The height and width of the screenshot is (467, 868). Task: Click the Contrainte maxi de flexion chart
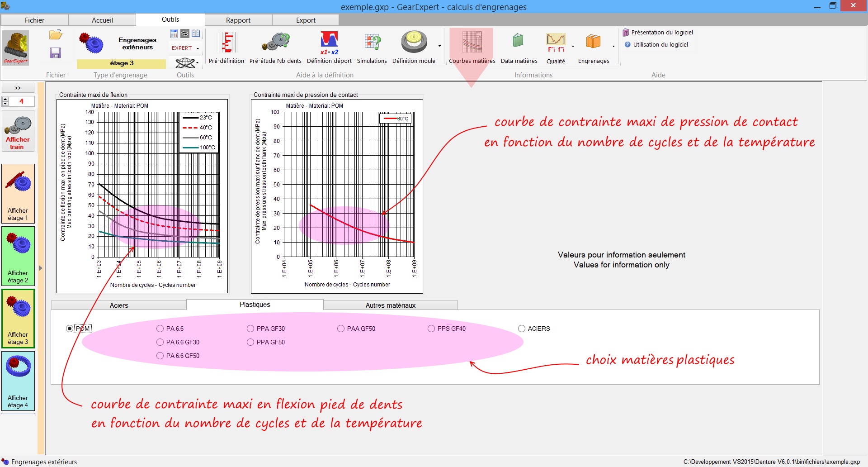142,196
